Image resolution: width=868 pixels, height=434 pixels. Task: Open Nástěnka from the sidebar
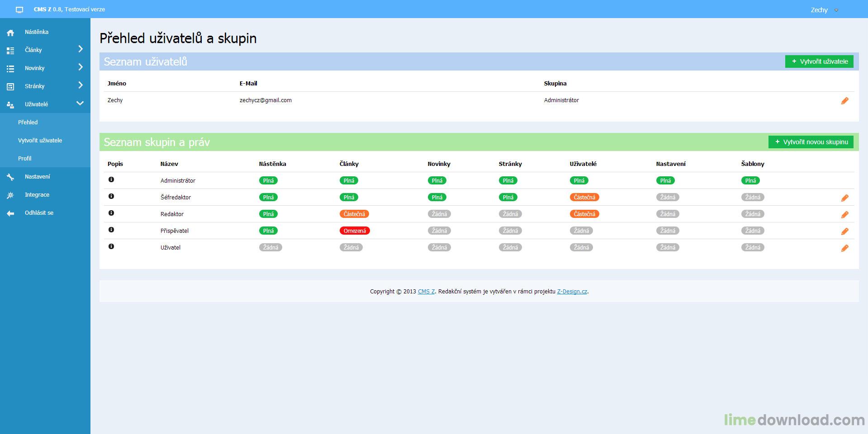pyautogui.click(x=37, y=32)
